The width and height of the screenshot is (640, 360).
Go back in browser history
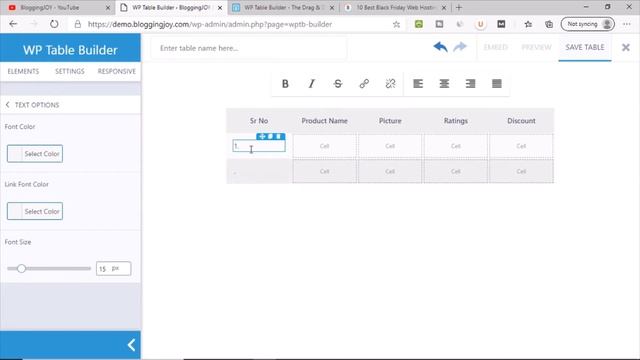13,24
